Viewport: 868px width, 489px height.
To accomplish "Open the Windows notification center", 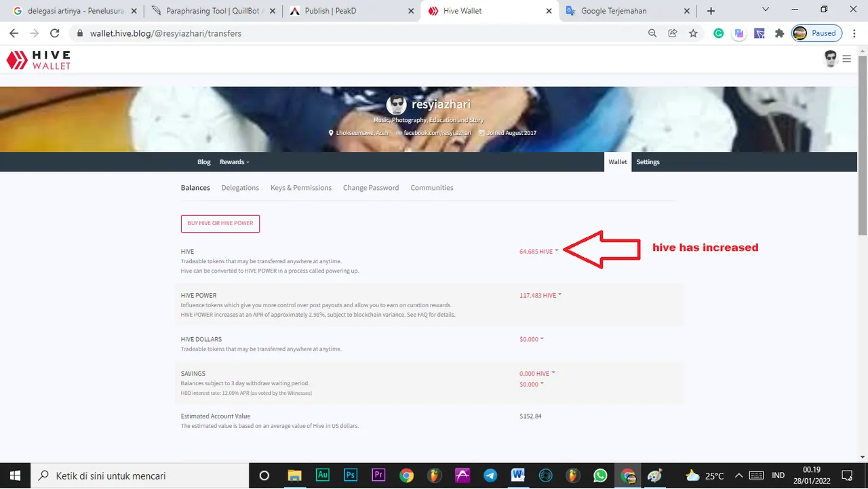I will point(847,475).
